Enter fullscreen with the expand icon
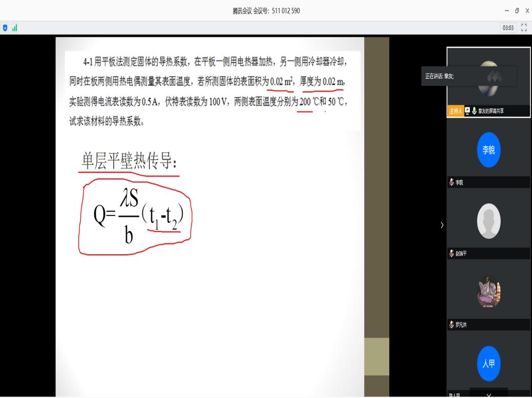532x398 pixels. pyautogui.click(x=524, y=28)
